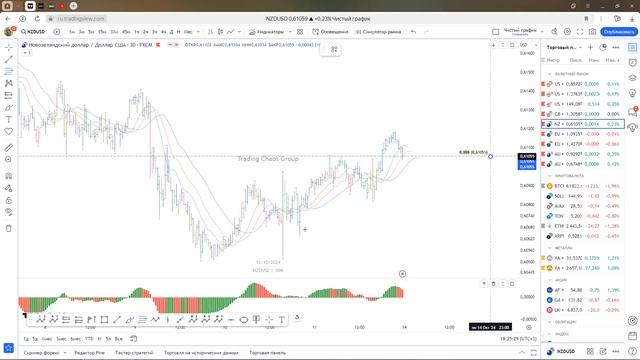This screenshot has height=360, width=640.
Task: Open the Fibonacci tools in left sidebar
Action: (9, 71)
